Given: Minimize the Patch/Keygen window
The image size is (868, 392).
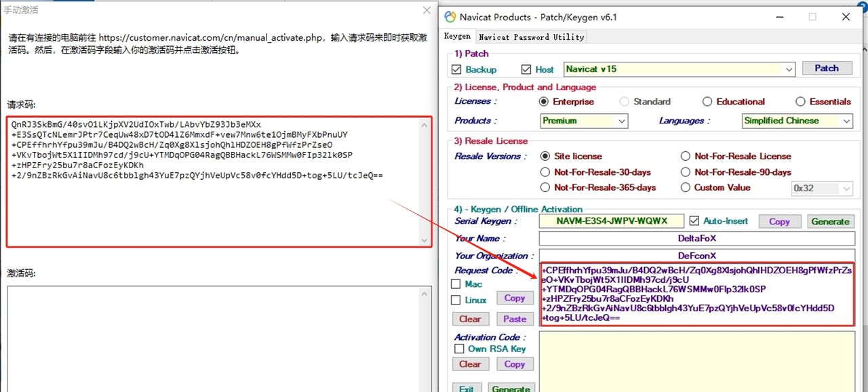Looking at the screenshot, I should 778,17.
